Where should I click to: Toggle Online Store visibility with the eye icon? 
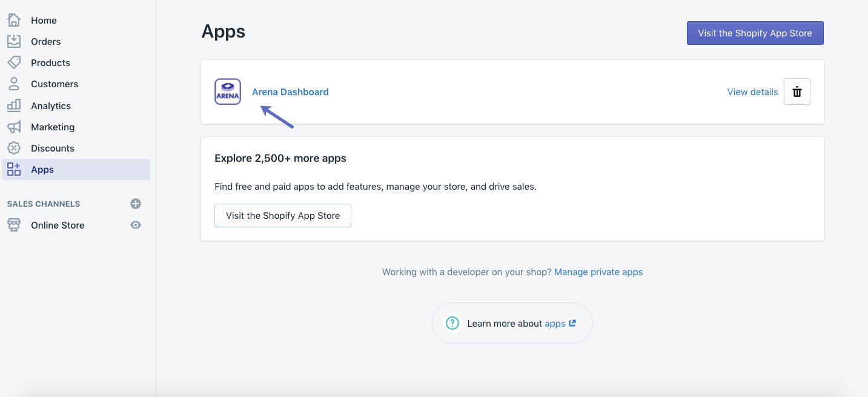[136, 225]
